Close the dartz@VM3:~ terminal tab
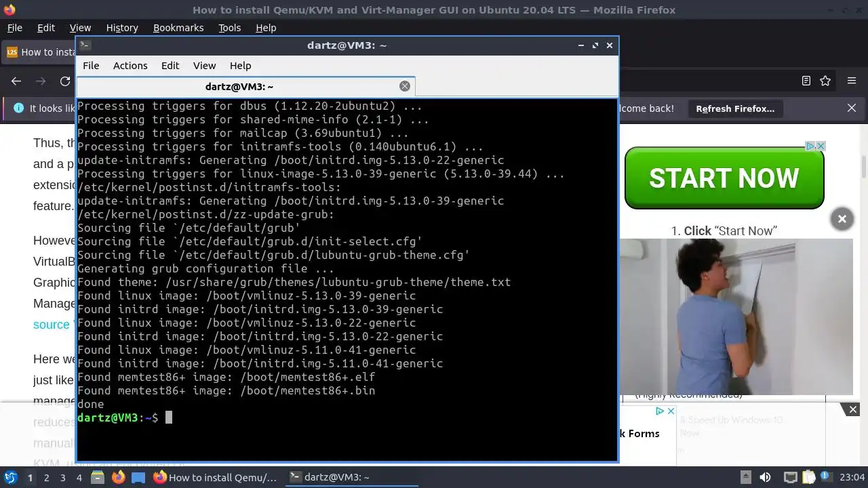868x488 pixels. click(x=405, y=86)
